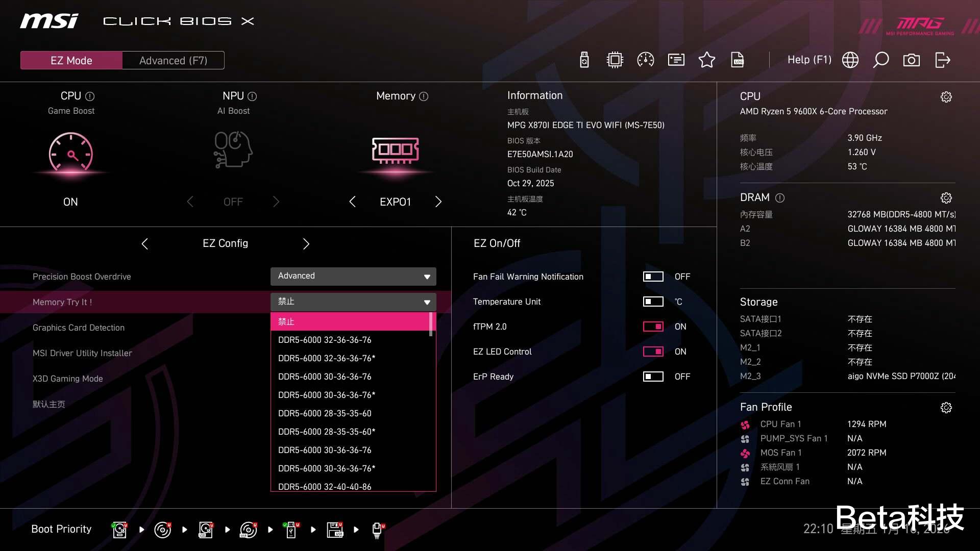Open CPU settings gear in right panel
The width and height of the screenshot is (980, 551).
pyautogui.click(x=946, y=97)
